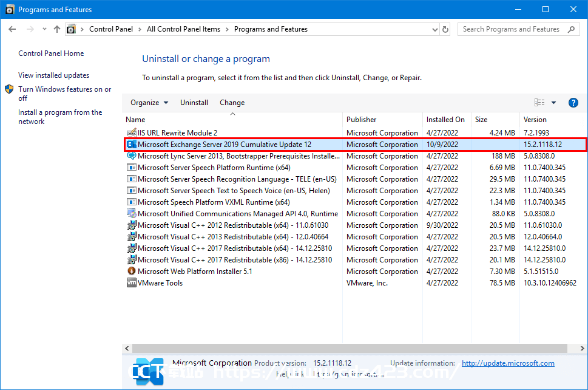Expand the address bar history dropdown
The width and height of the screenshot is (588, 390).
click(434, 29)
